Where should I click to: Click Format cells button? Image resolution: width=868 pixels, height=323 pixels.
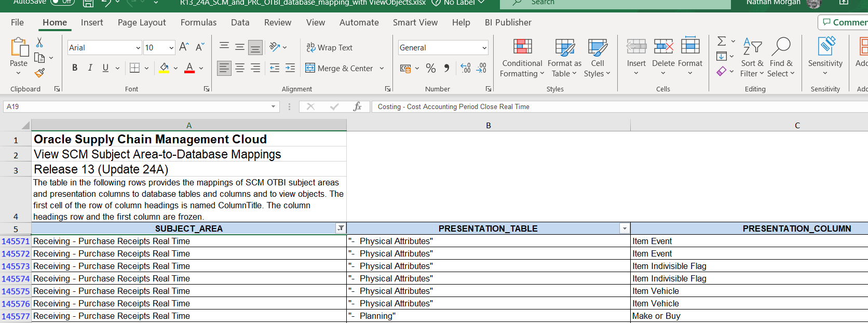690,57
